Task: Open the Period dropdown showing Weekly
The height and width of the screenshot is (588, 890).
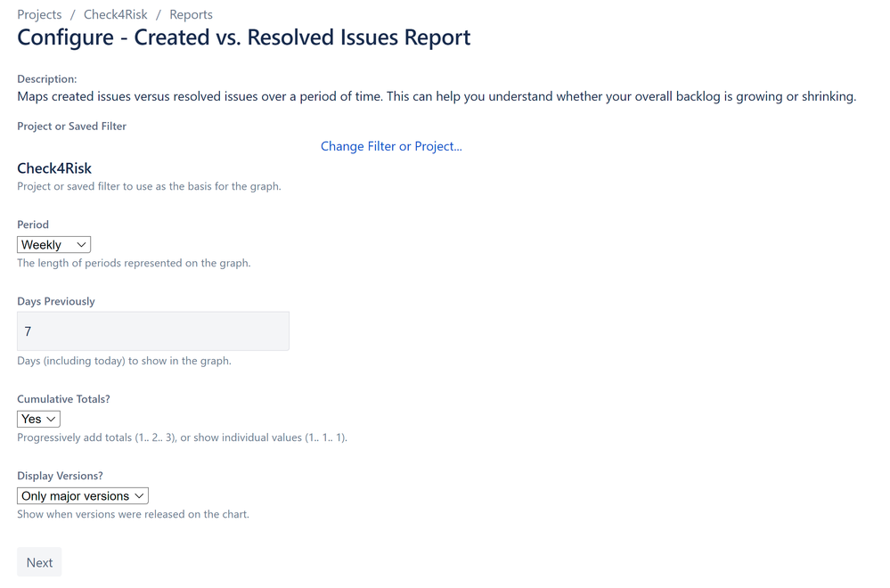Action: (54, 245)
